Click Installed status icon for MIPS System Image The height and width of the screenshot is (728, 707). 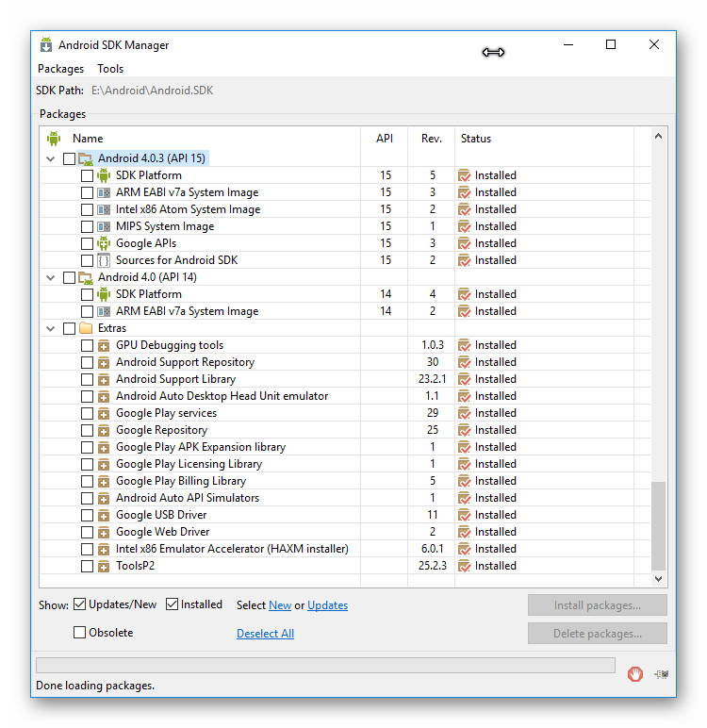click(x=464, y=226)
